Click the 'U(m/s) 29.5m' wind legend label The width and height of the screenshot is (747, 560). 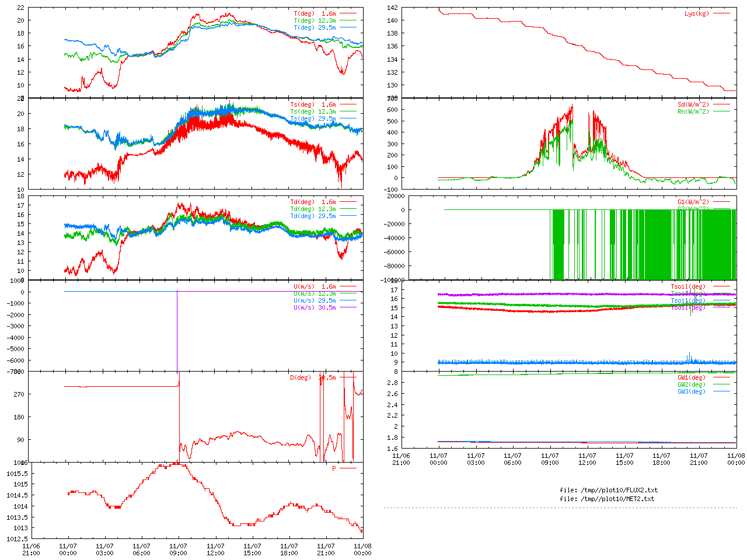[315, 300]
